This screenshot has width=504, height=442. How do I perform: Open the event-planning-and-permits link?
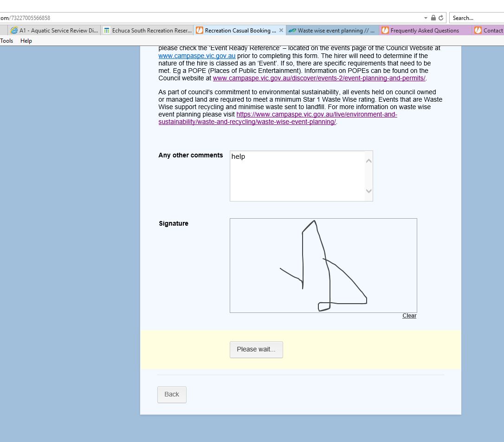pyautogui.click(x=319, y=78)
